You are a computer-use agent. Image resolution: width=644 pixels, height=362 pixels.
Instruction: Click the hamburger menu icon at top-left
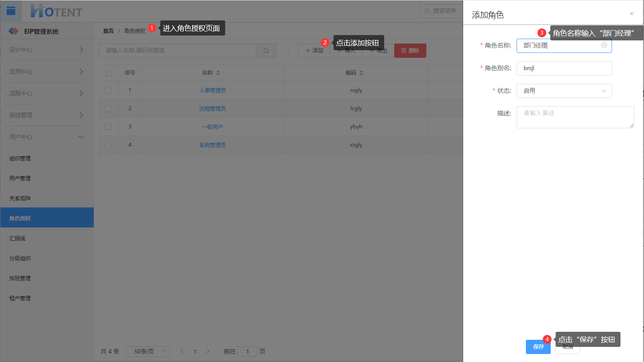click(x=11, y=11)
